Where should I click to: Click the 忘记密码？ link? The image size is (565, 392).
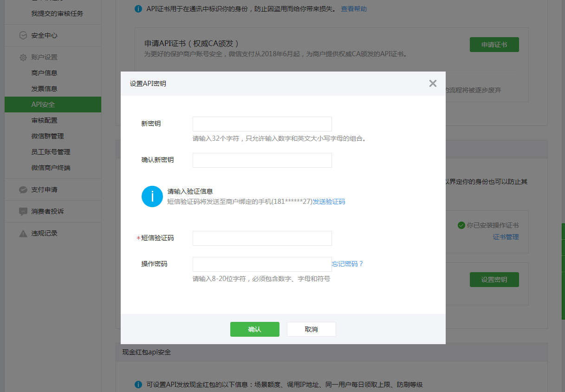click(348, 264)
